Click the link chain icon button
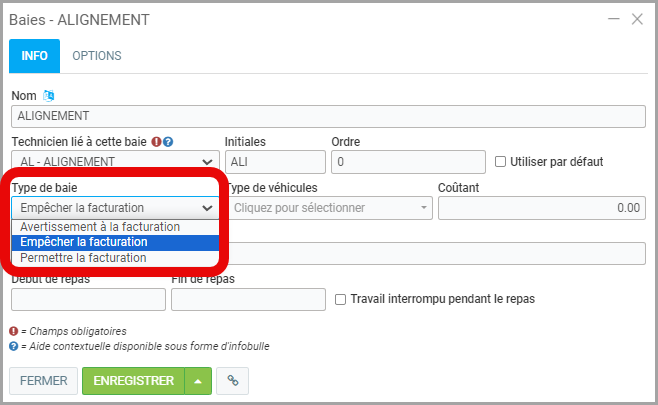The image size is (658, 405). click(232, 380)
